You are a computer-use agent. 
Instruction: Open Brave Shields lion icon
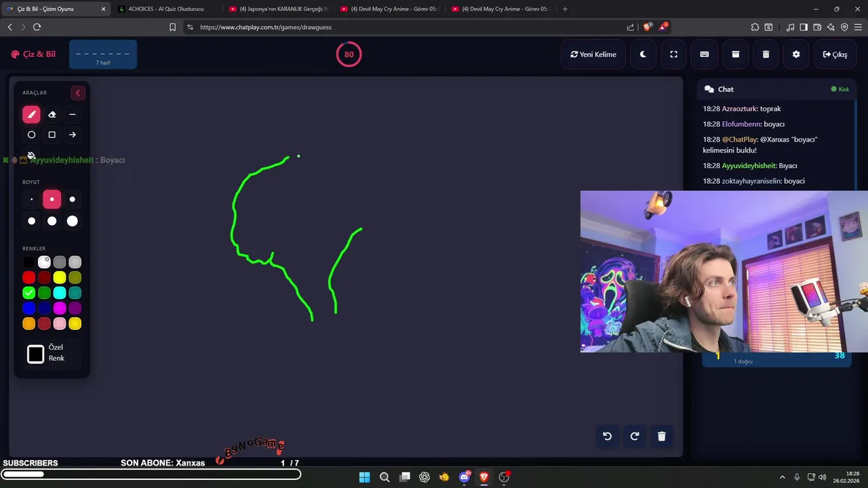[x=647, y=27]
